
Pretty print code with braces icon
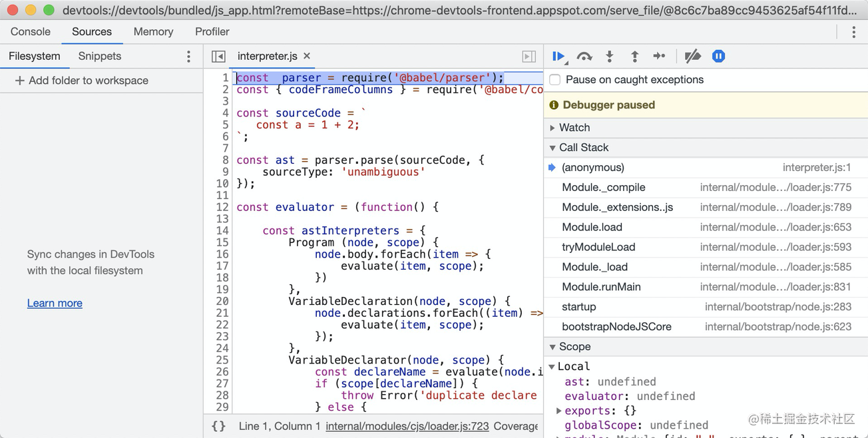click(218, 426)
